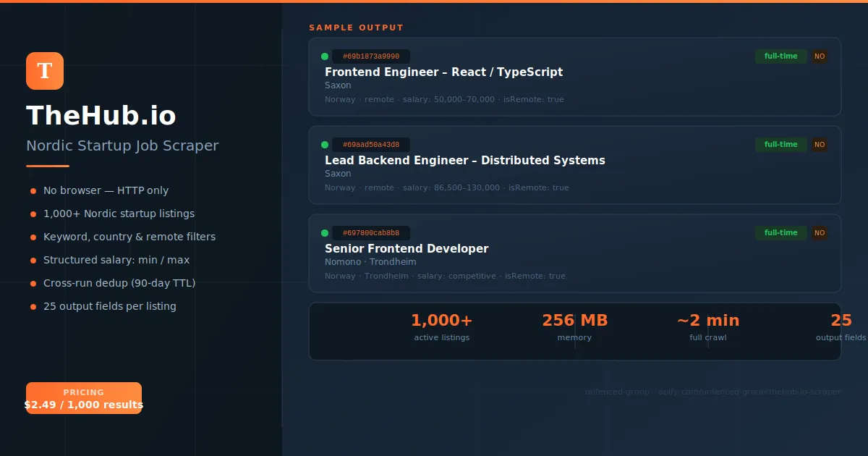
Task: Expand the job ID badge #697800cab8b8
Action: tap(371, 232)
